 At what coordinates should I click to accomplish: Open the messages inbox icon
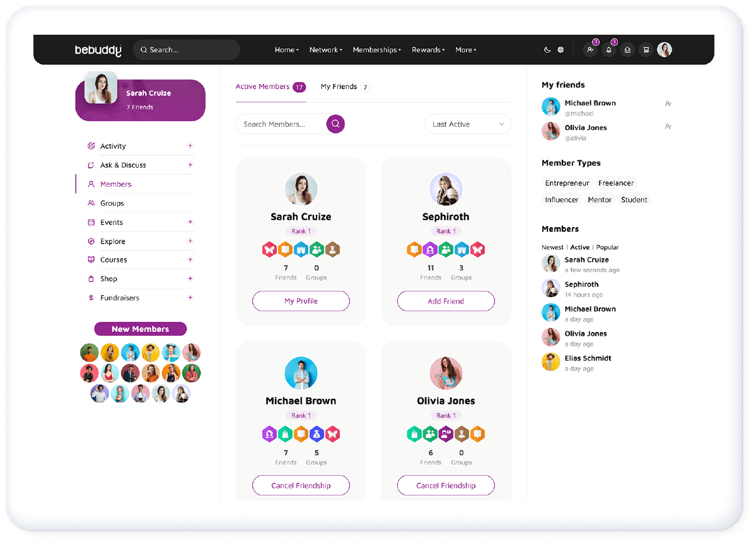pyautogui.click(x=627, y=50)
